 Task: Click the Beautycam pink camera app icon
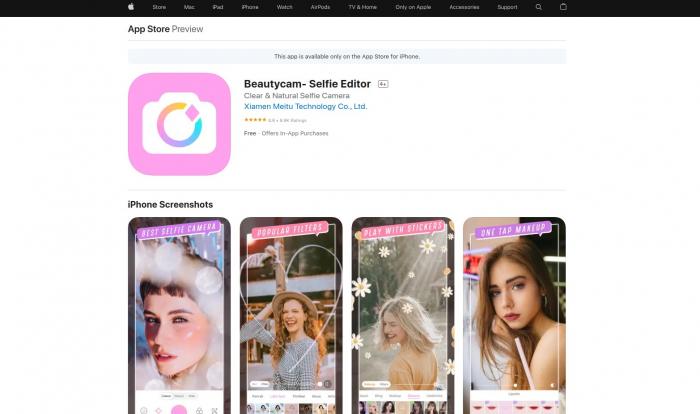[x=179, y=124]
